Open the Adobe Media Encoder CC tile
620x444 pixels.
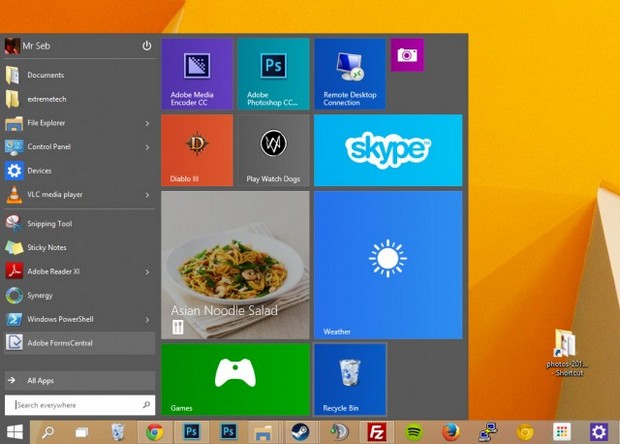tap(197, 74)
